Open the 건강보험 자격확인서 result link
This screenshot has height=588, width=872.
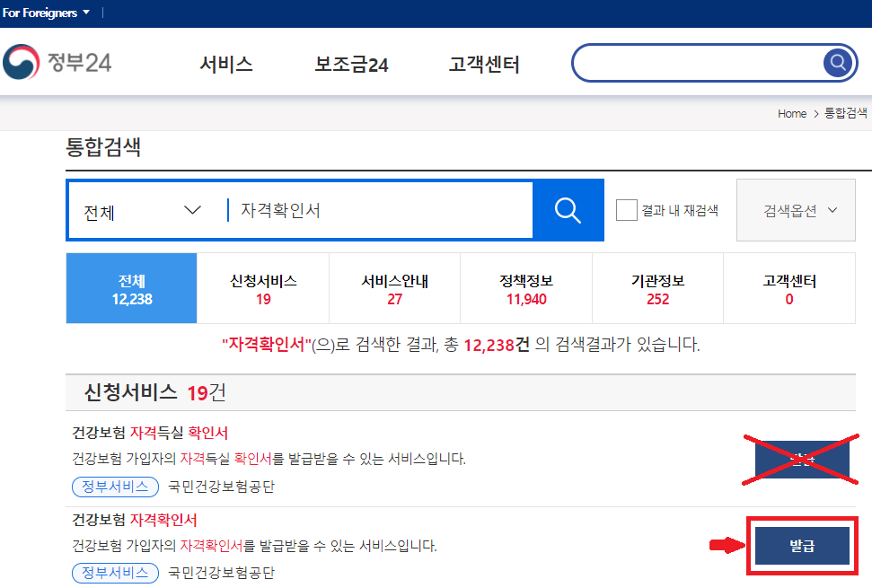pos(134,520)
